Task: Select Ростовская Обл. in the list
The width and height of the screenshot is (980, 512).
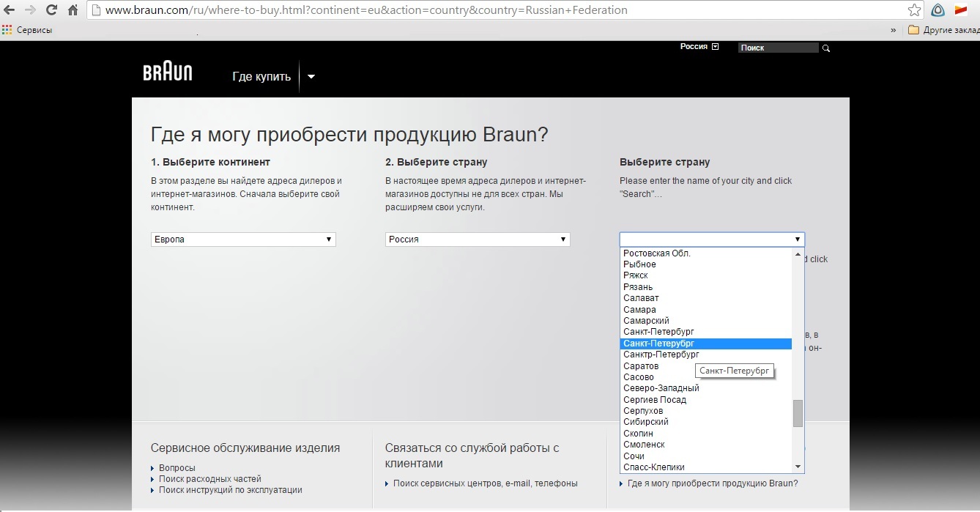Action: 706,253
